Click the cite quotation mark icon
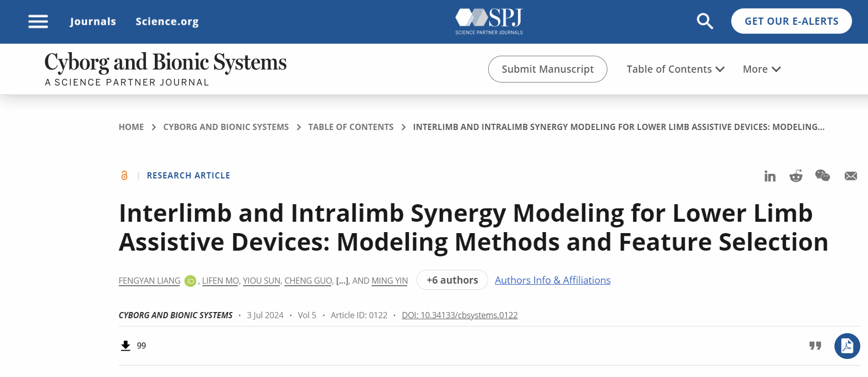The image size is (868, 377). pyautogui.click(x=815, y=346)
